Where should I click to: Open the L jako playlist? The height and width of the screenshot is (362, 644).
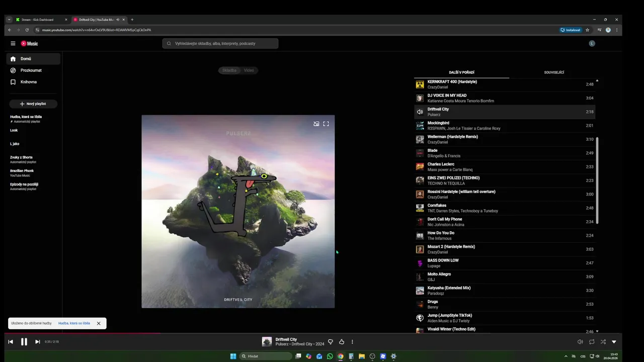(33, 144)
